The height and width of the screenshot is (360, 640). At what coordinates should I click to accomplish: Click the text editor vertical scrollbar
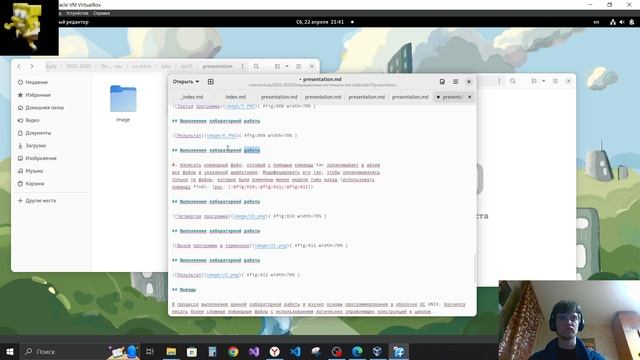coord(475,269)
